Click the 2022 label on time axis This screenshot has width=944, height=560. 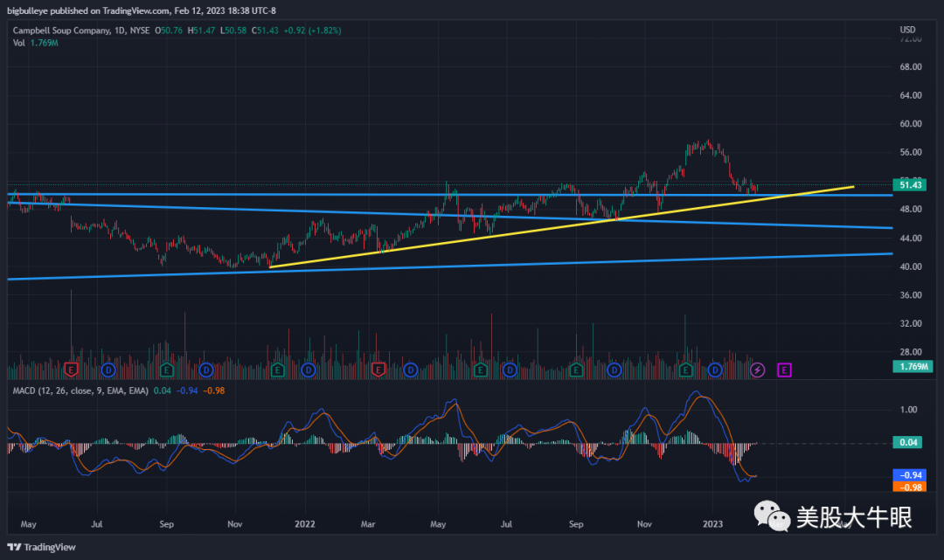(305, 524)
